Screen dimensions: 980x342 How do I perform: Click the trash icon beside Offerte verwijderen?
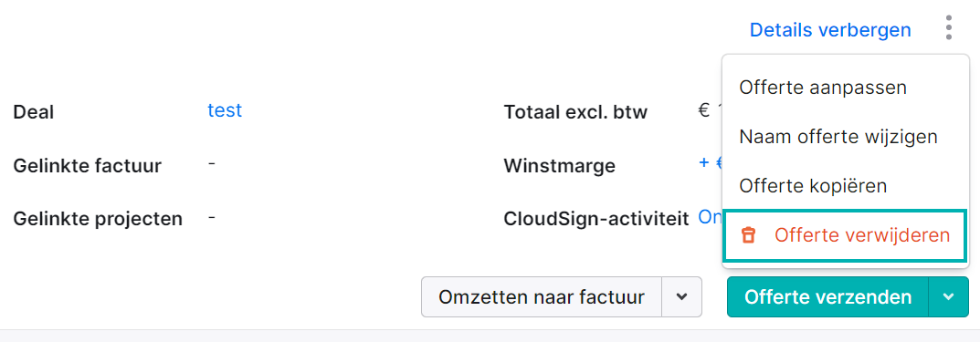click(x=748, y=235)
